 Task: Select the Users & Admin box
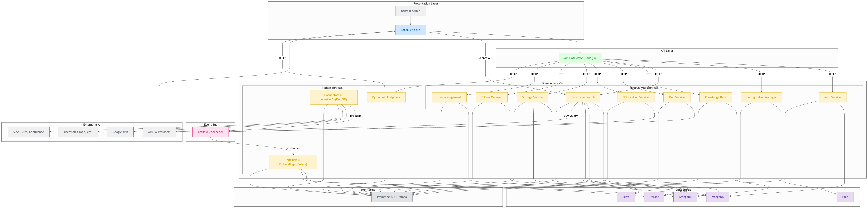410,11
